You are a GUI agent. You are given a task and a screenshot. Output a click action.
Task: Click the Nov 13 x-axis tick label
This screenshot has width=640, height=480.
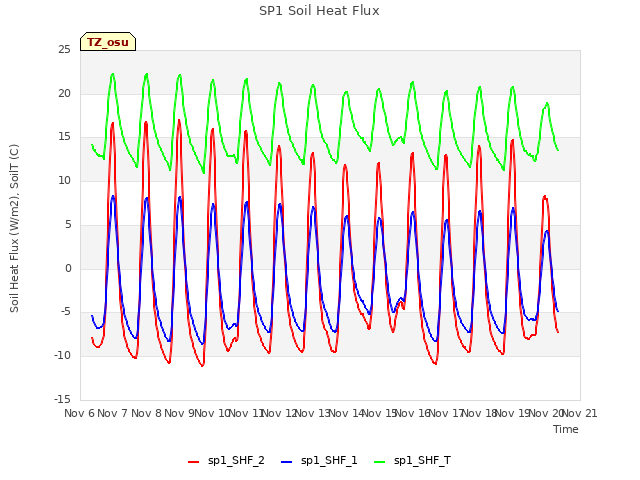(x=313, y=413)
